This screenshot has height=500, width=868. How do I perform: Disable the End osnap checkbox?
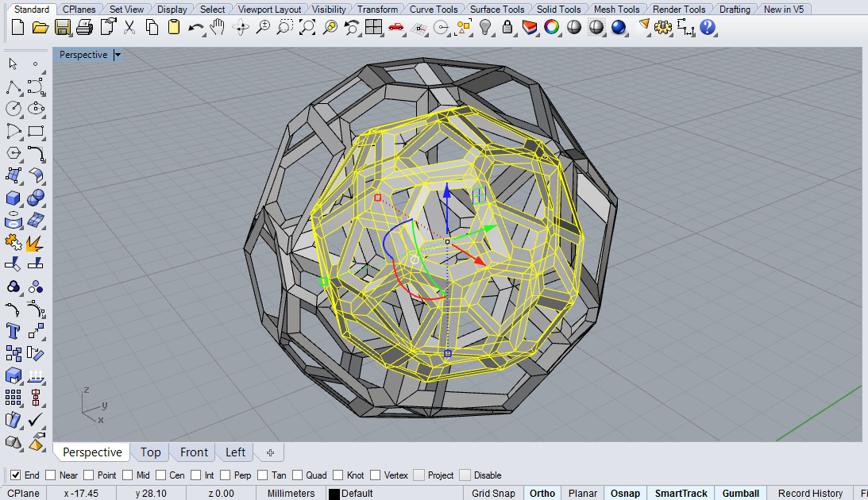pos(16,475)
